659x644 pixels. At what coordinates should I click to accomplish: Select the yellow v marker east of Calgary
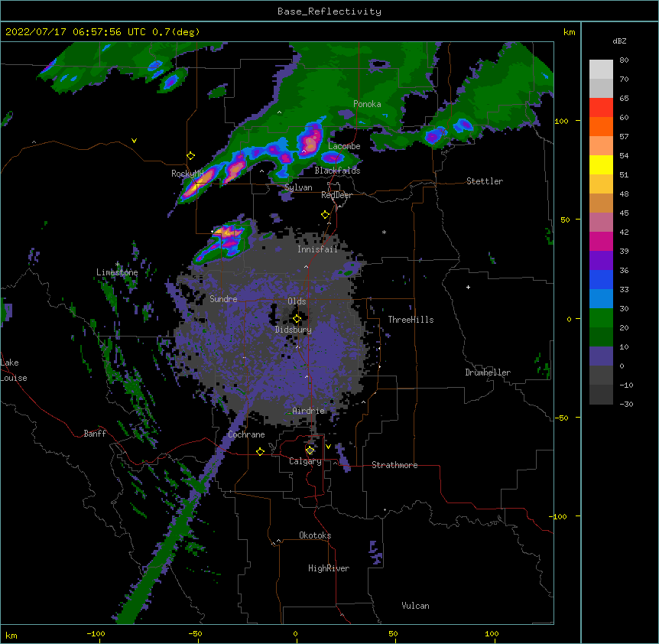pos(328,447)
